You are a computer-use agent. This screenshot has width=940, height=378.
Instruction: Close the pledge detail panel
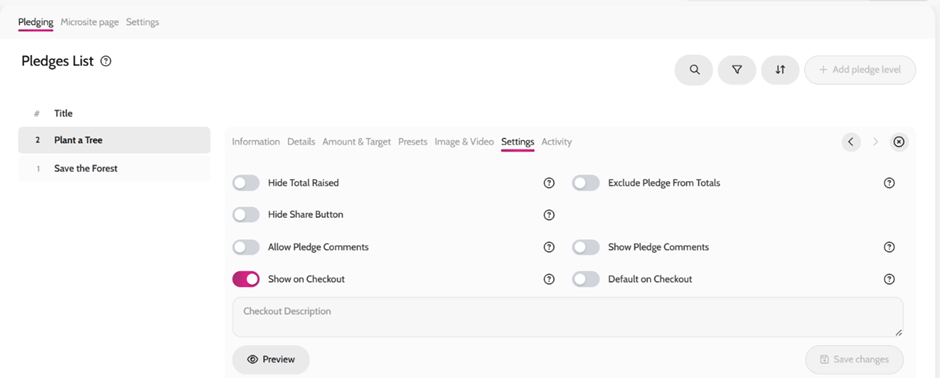click(899, 142)
